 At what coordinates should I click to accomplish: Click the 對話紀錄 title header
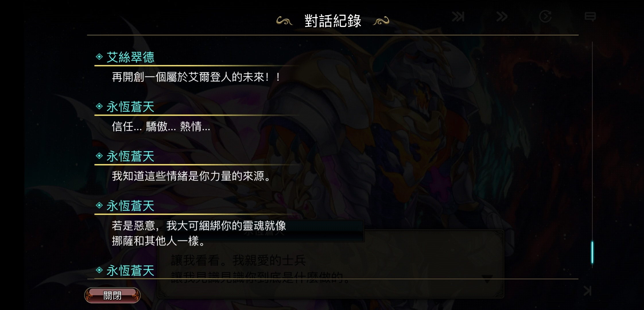pyautogui.click(x=333, y=21)
